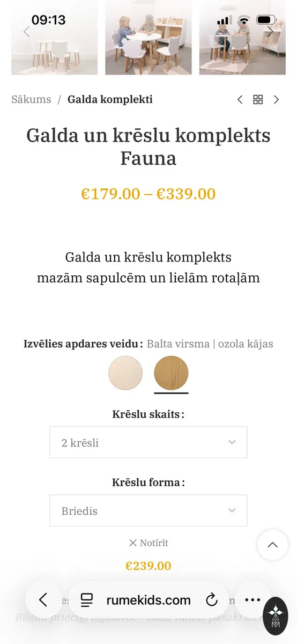Open page settings icon beside URL

click(x=87, y=599)
